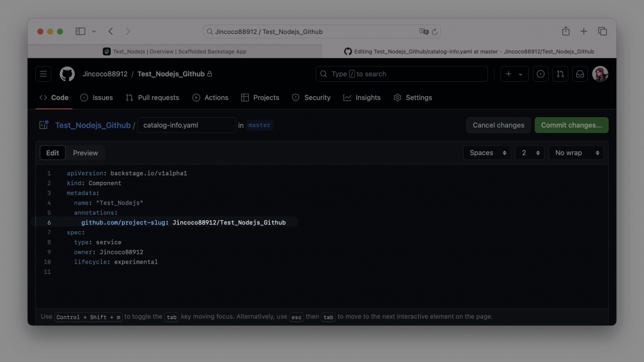Switch to Preview mode

point(86,153)
